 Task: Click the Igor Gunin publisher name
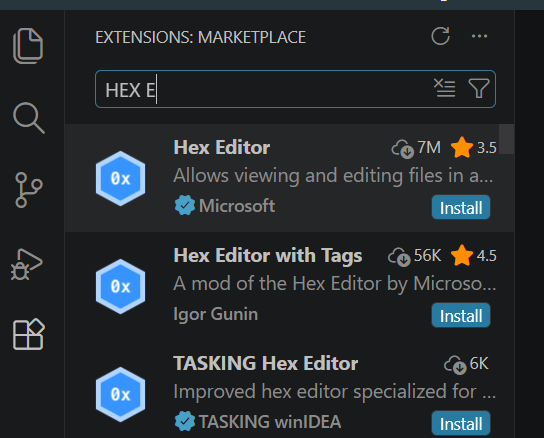(x=216, y=314)
